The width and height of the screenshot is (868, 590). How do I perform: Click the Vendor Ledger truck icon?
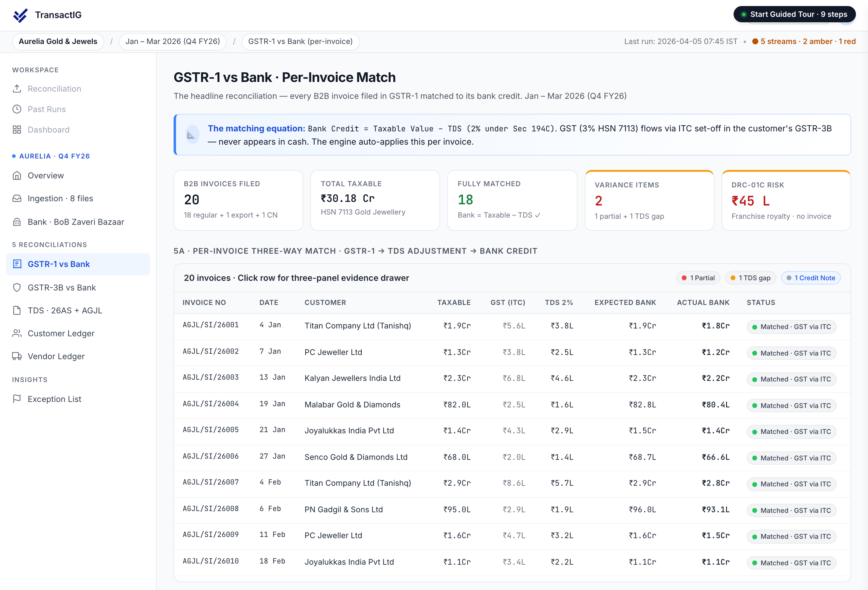[17, 356]
